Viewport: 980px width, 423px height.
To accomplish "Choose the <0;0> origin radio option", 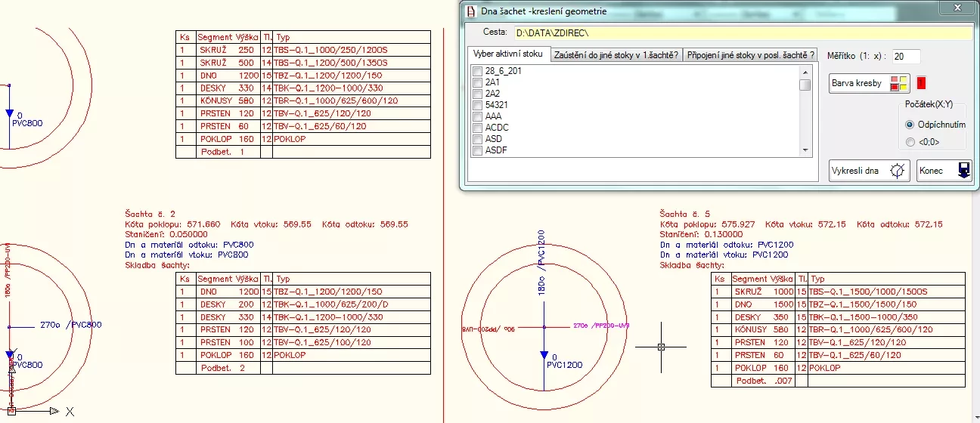I will 910,142.
